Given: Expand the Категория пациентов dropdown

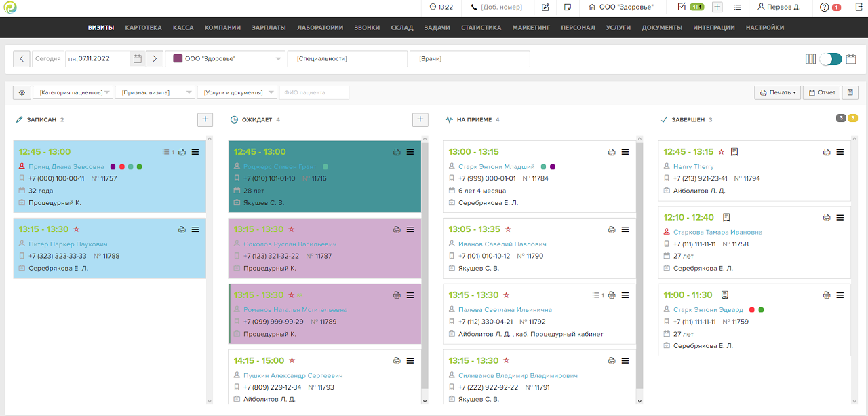Looking at the screenshot, I should pos(73,92).
